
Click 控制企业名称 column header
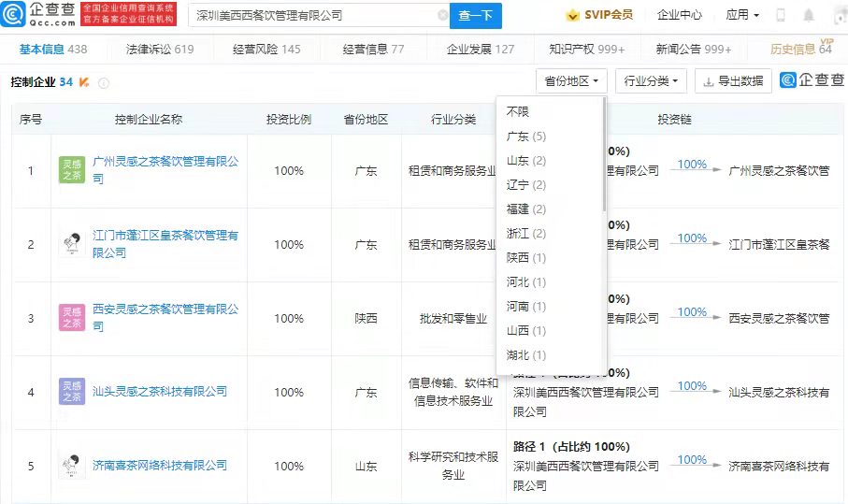148,120
